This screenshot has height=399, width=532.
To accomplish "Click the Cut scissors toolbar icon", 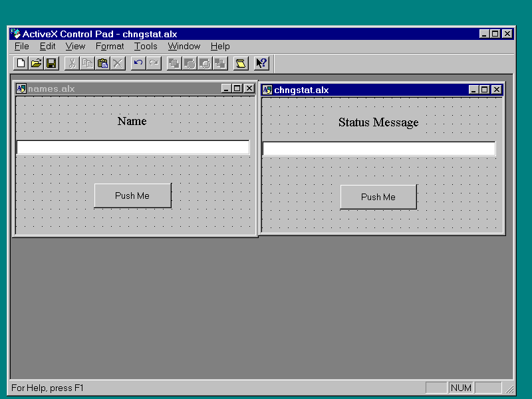I will click(x=72, y=63).
